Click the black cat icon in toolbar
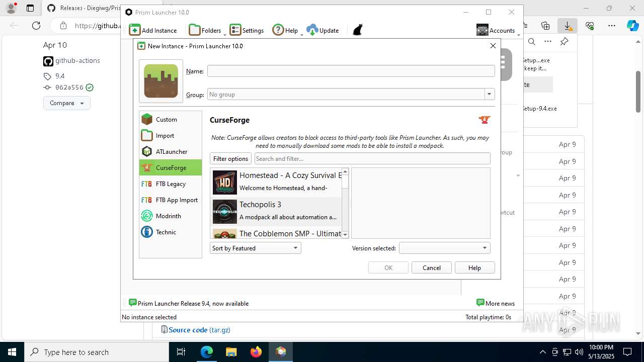 pos(357,30)
